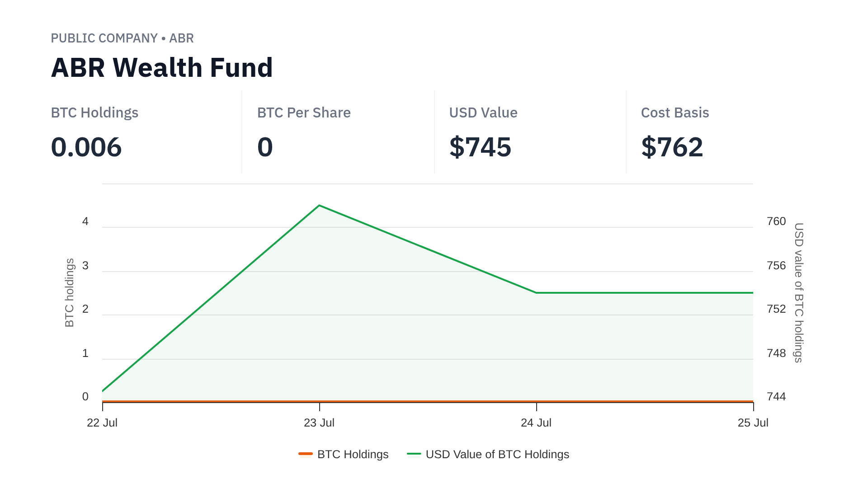Select the 25 Jul x-axis label
Viewport: 868px width, 488px height.
point(753,423)
